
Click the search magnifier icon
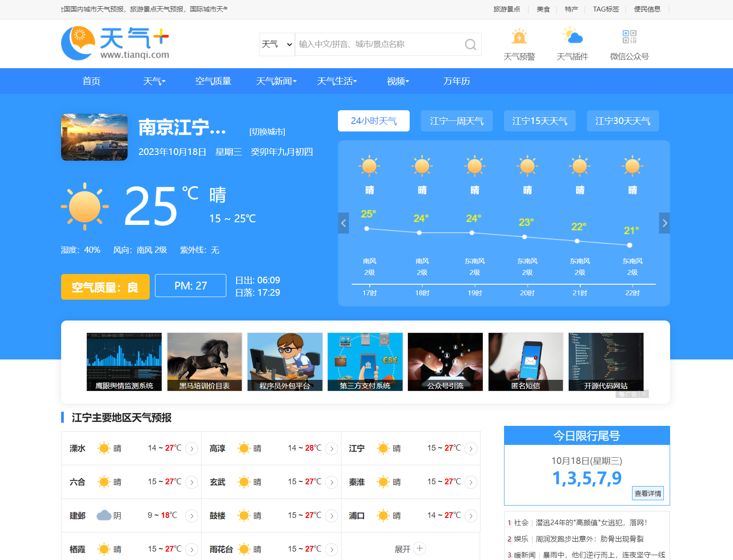[x=469, y=44]
